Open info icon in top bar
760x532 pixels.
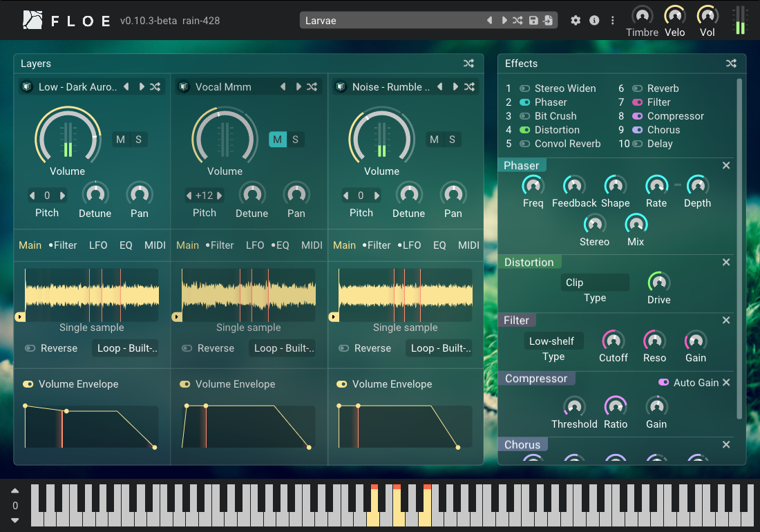coord(594,20)
